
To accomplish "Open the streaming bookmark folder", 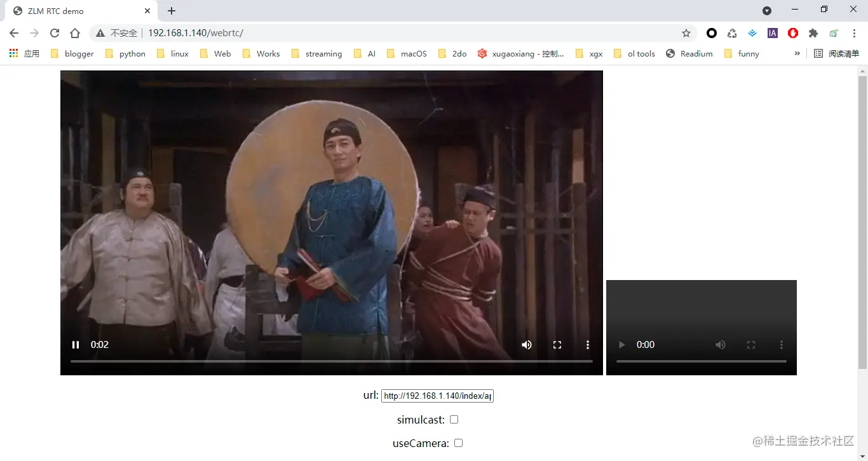I will pyautogui.click(x=316, y=54).
